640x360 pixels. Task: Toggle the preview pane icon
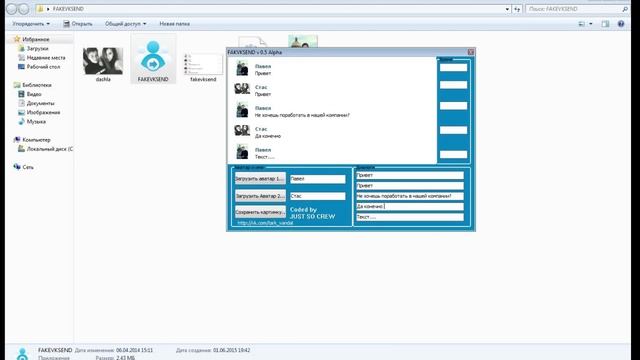pyautogui.click(x=605, y=24)
